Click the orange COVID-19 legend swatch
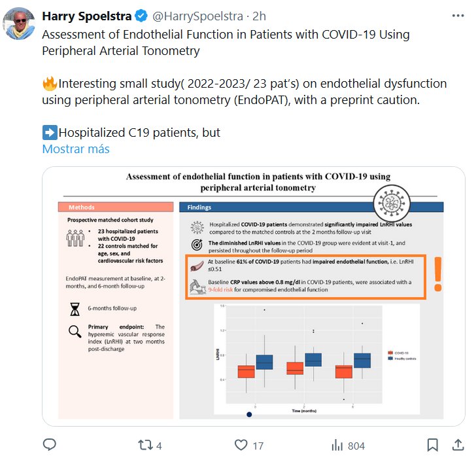This screenshot has height=462, width=476. [x=390, y=352]
